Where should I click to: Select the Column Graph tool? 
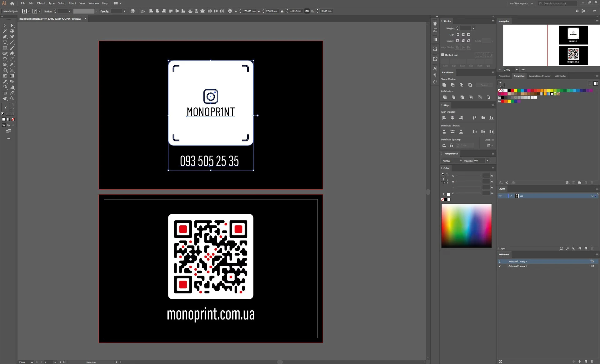coord(12,87)
